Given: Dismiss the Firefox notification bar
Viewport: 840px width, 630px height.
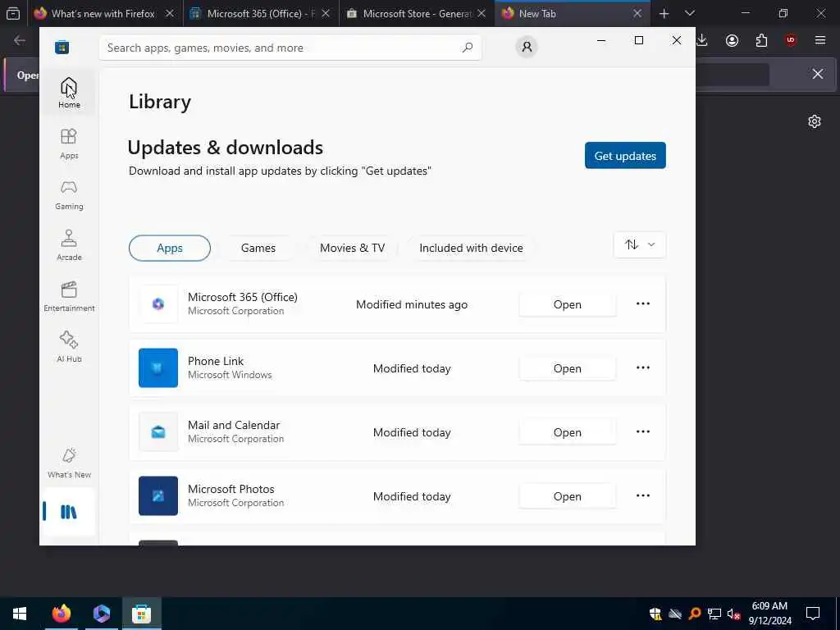Looking at the screenshot, I should [x=818, y=74].
